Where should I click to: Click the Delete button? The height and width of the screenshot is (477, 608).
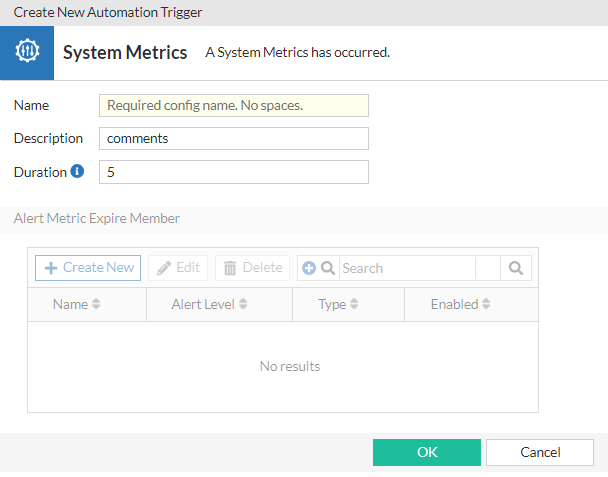252,268
